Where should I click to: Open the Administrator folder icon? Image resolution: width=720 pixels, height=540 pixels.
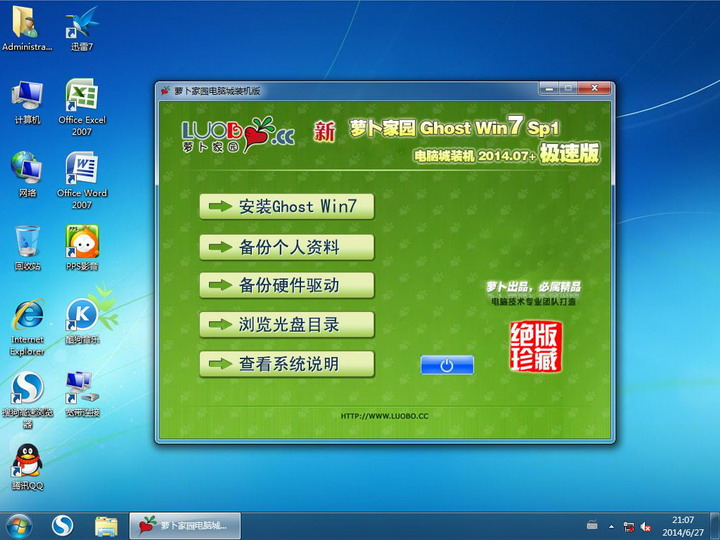click(x=27, y=28)
